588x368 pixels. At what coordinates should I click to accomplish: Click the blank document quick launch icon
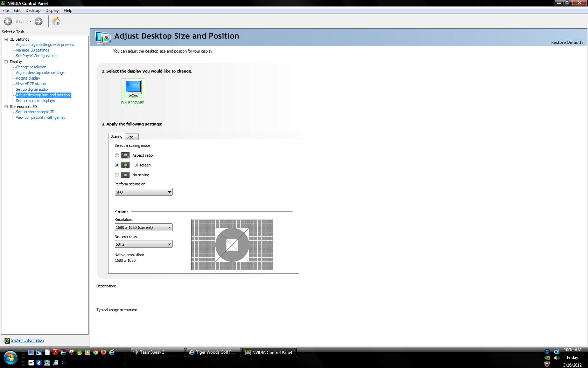[x=47, y=352]
